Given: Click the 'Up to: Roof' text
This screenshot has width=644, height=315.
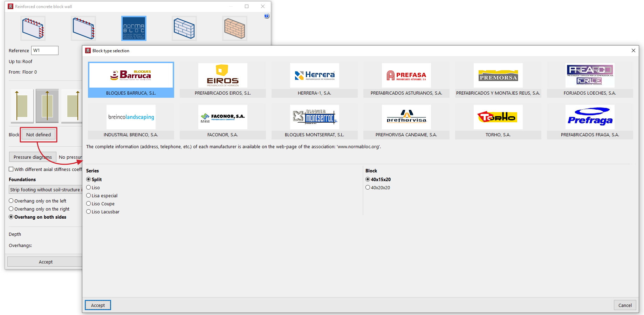Looking at the screenshot, I should pyautogui.click(x=20, y=62).
